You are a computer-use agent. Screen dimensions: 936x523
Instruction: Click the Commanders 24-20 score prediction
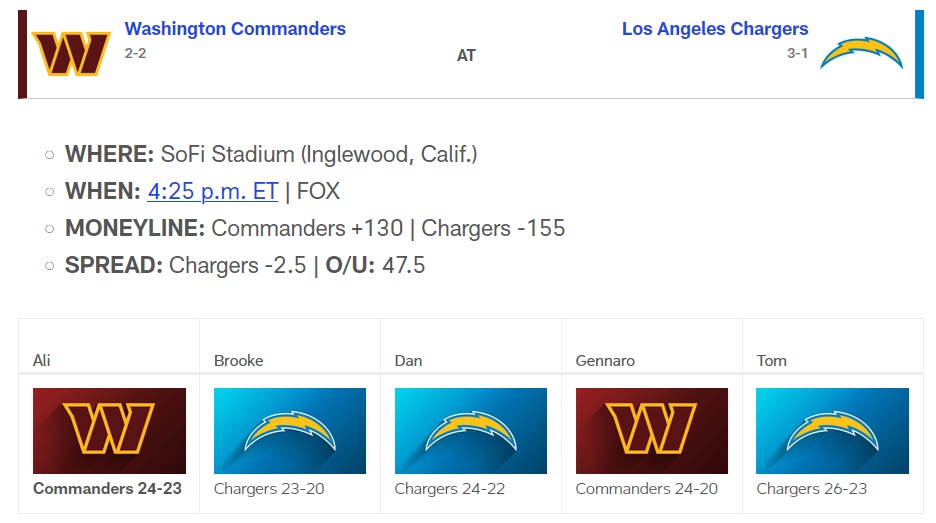click(x=647, y=489)
